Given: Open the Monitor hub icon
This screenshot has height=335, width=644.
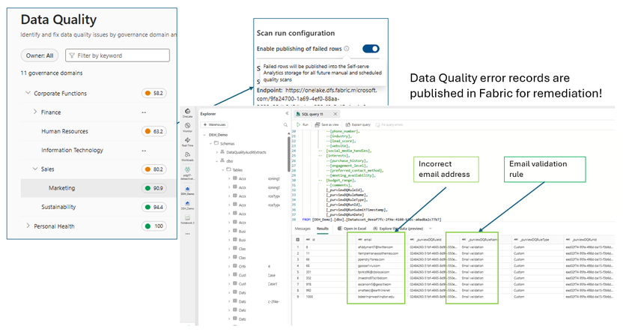Looking at the screenshot, I should pos(187,127).
